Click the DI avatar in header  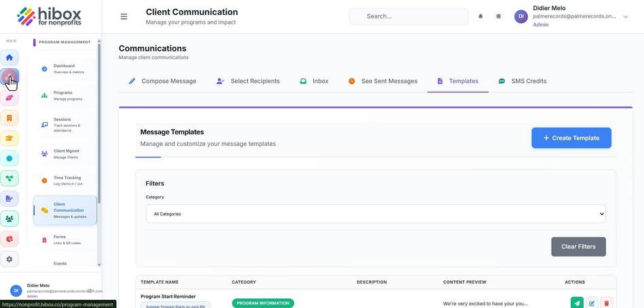(x=520, y=16)
